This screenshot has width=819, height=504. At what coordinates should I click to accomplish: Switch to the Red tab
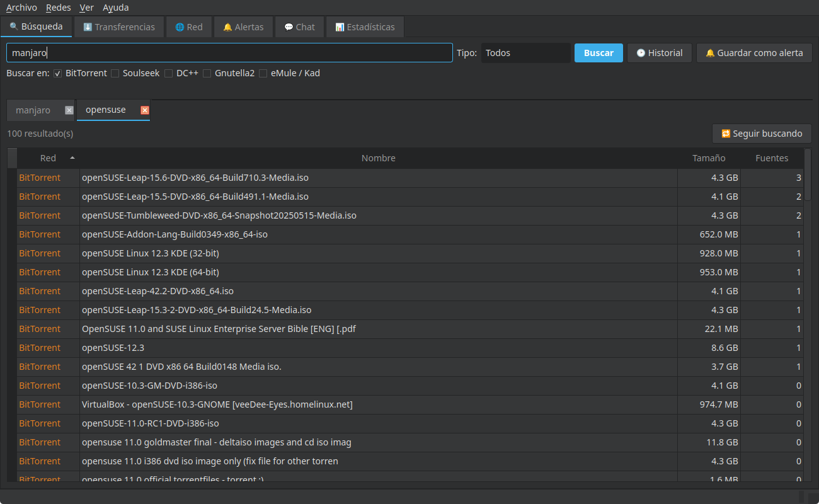189,27
